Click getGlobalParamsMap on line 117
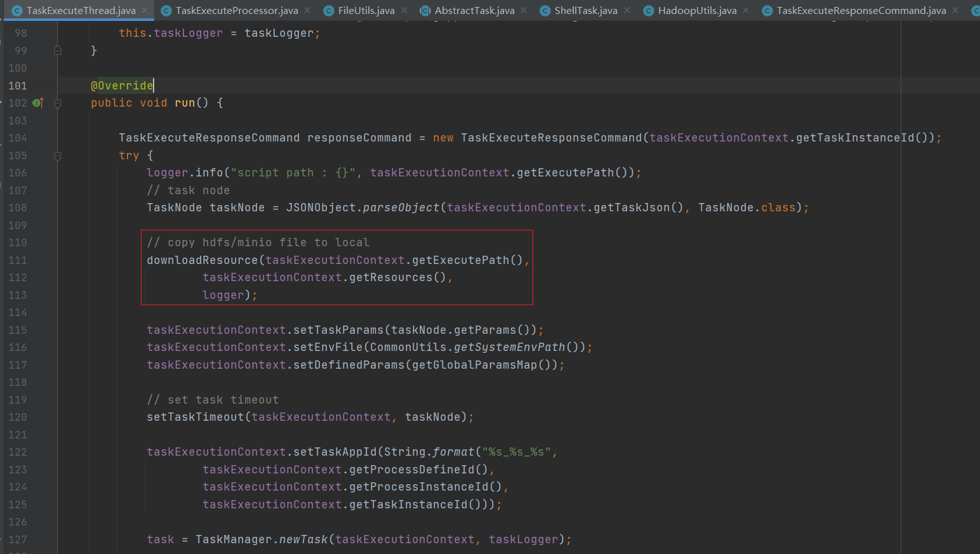Screen dimensions: 980x554 (x=475, y=365)
